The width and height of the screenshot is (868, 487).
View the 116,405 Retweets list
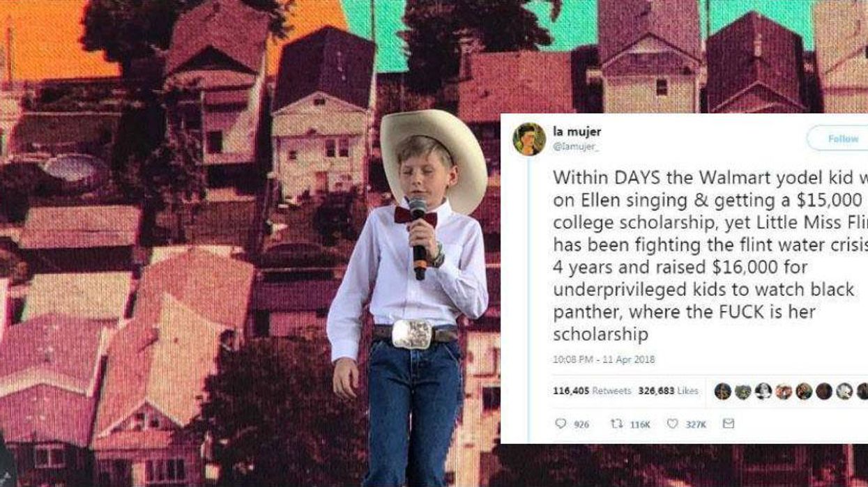click(x=592, y=391)
